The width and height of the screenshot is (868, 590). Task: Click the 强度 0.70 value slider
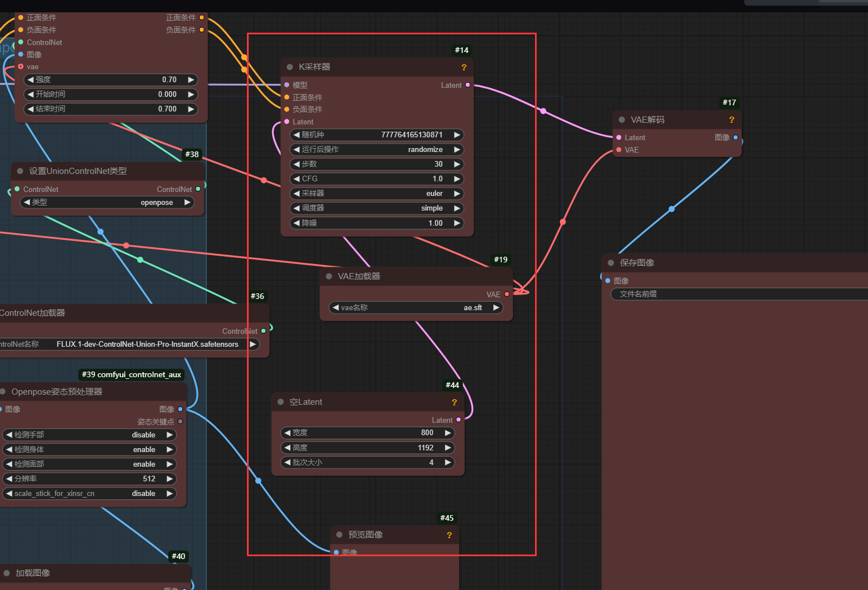point(111,80)
